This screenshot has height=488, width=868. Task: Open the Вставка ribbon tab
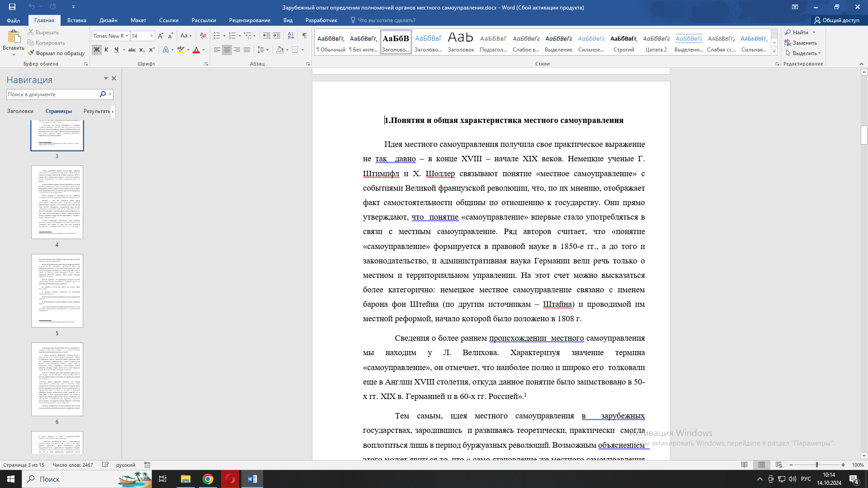(77, 20)
